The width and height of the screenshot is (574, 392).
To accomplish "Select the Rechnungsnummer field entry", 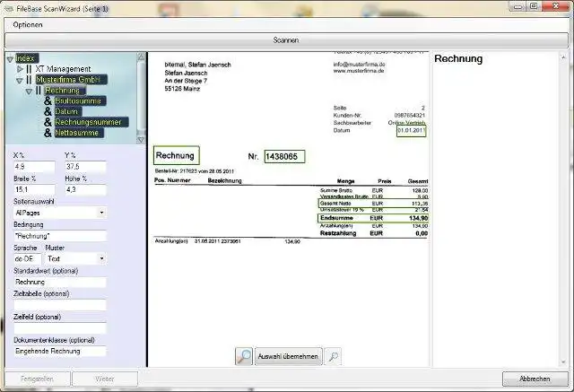I will point(91,122).
